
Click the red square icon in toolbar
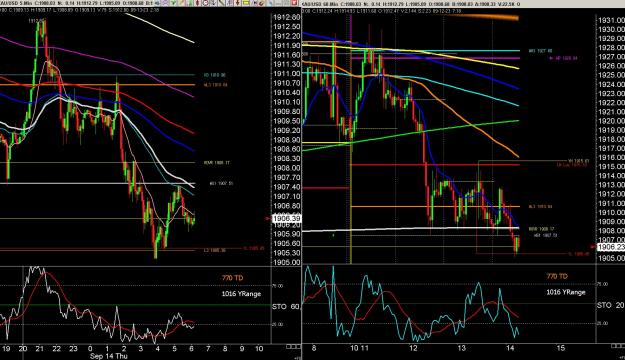(x=294, y=3)
